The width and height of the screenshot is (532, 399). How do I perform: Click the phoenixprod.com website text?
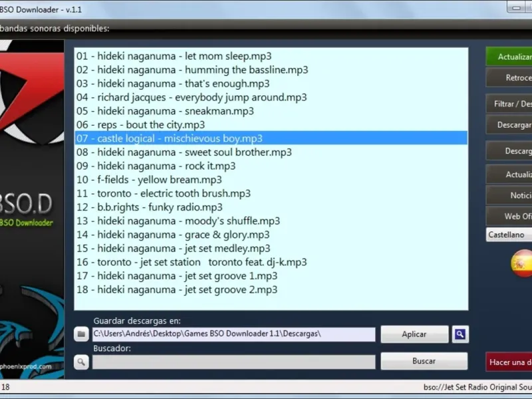click(26, 366)
